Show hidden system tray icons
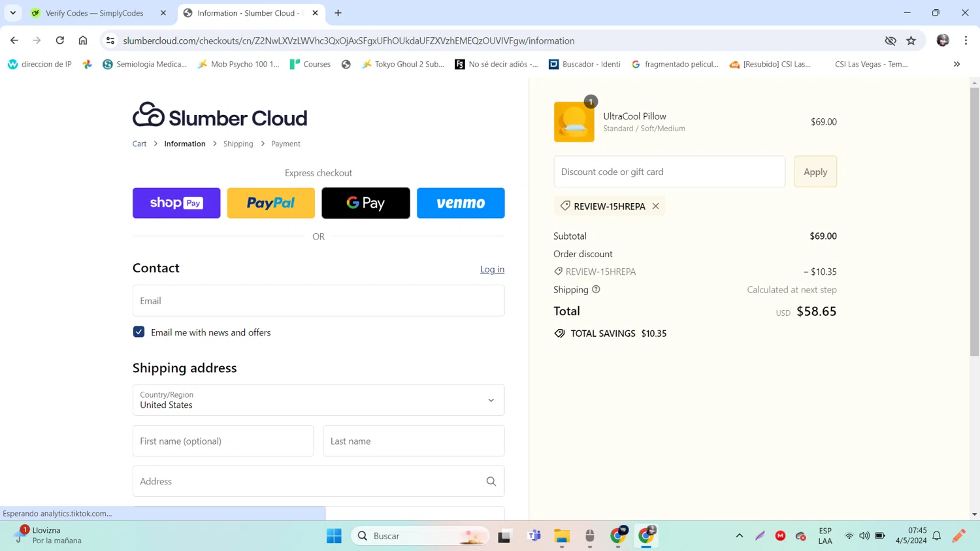 click(740, 536)
